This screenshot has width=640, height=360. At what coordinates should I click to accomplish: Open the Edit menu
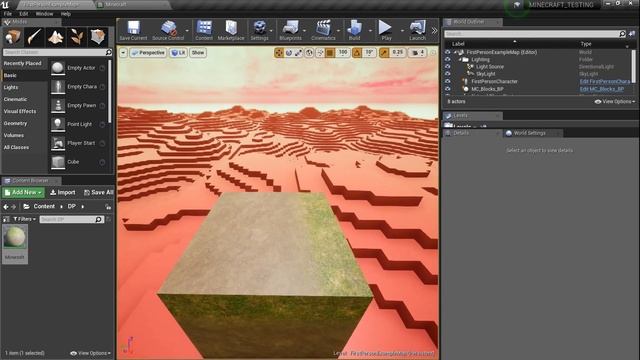[24, 14]
